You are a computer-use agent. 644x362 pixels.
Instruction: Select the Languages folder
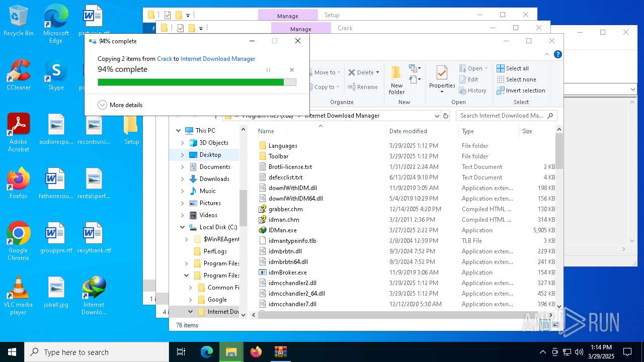coord(283,146)
